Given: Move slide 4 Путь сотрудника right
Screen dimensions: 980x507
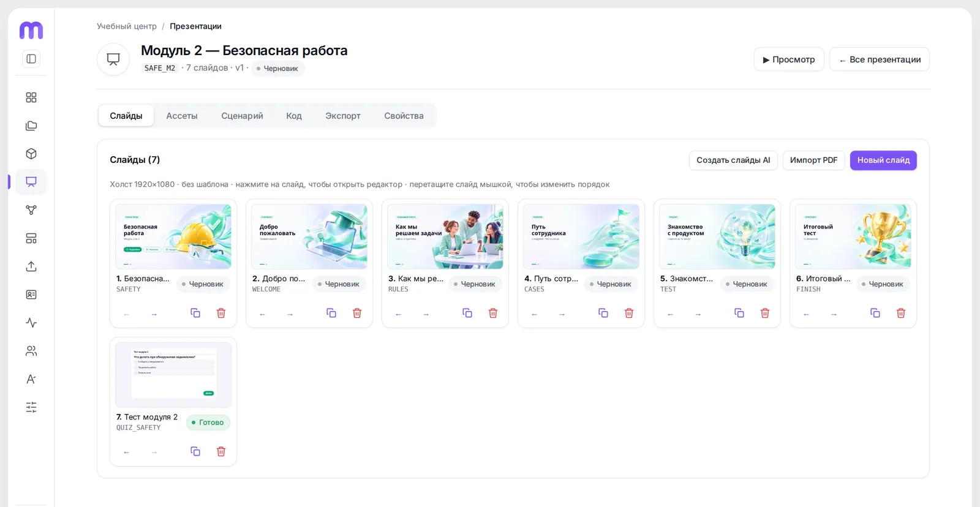Looking at the screenshot, I should (x=562, y=314).
